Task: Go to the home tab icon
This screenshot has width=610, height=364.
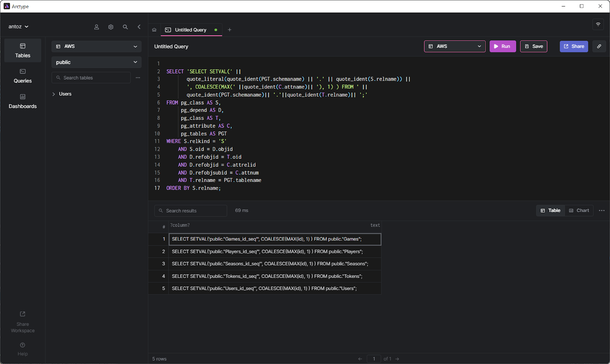Action: (154, 30)
